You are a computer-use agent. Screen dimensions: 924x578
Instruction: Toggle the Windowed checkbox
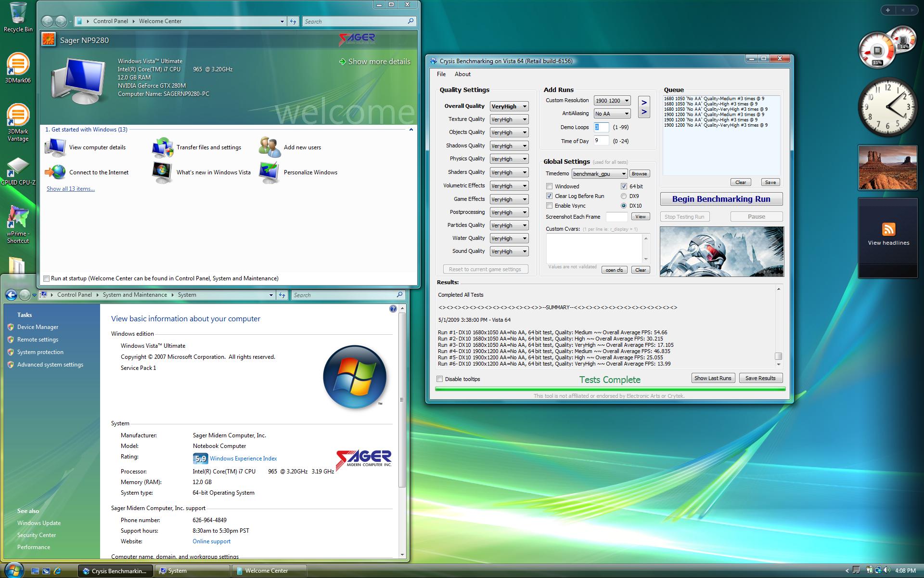pyautogui.click(x=549, y=186)
